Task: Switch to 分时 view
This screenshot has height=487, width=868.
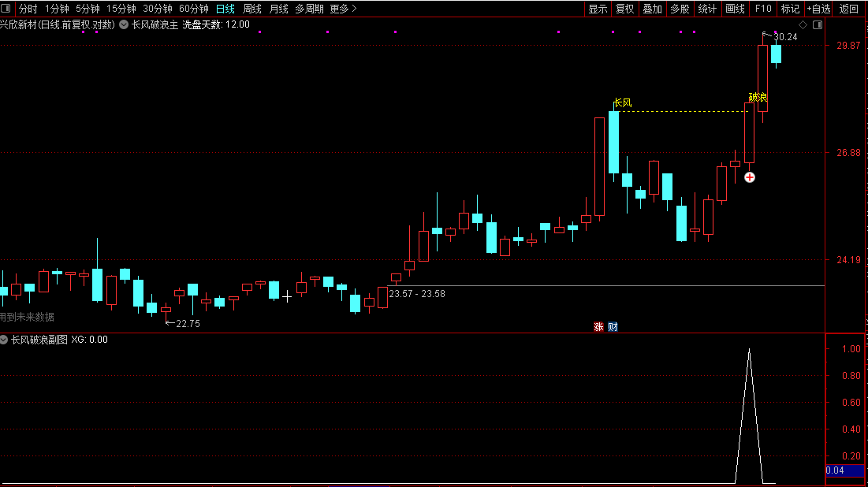Action: pyautogui.click(x=28, y=9)
